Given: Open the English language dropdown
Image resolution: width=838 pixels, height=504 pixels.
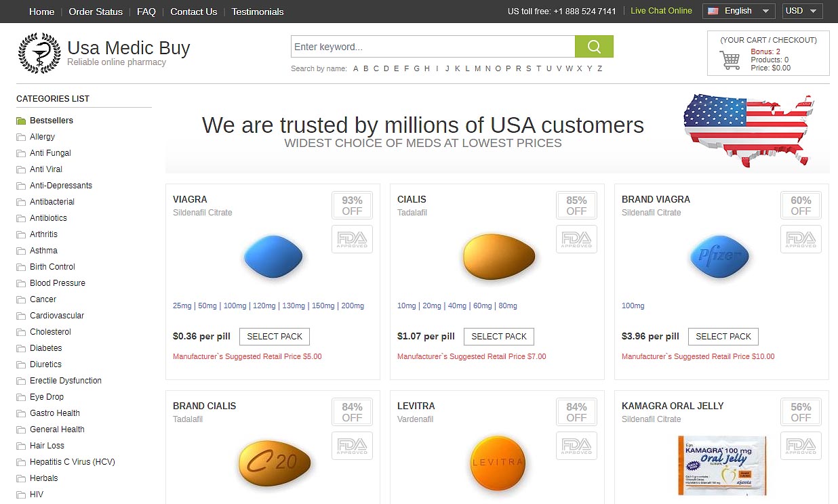Looking at the screenshot, I should pyautogui.click(x=739, y=11).
